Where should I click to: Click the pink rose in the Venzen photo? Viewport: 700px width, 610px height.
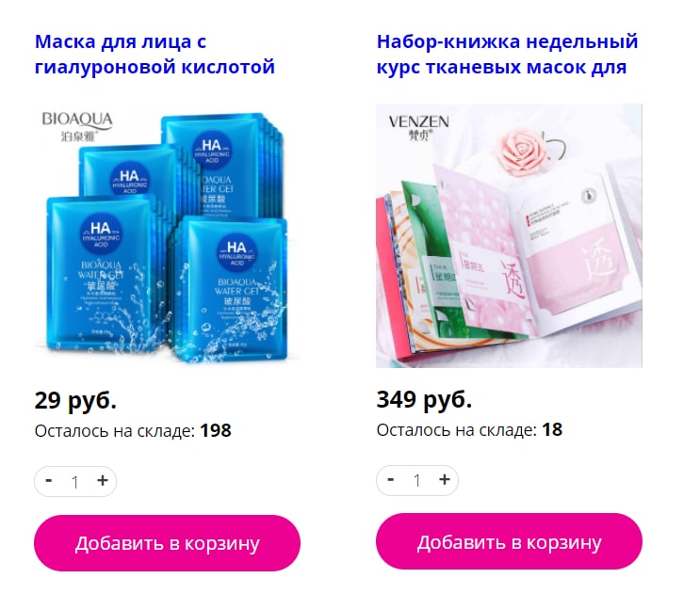coord(522,152)
